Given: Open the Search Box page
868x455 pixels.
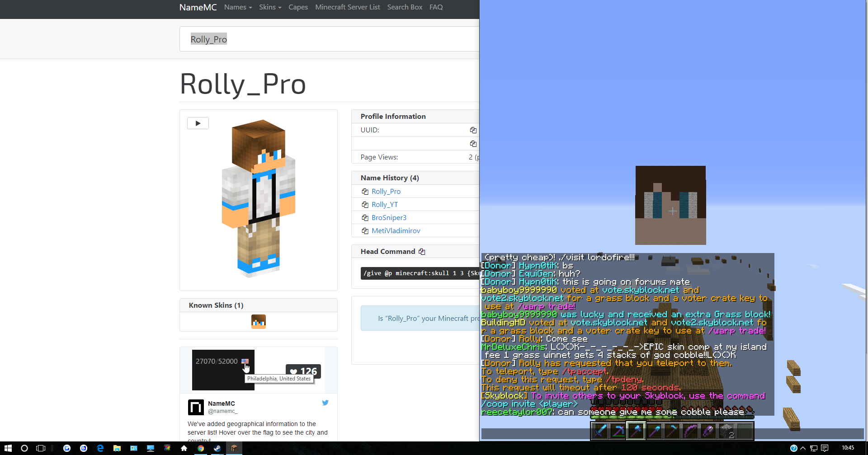Looking at the screenshot, I should pos(405,7).
